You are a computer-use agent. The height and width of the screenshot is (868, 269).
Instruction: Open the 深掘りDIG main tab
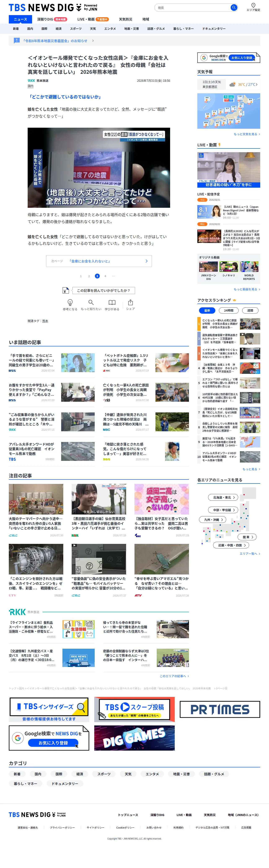(x=52, y=19)
